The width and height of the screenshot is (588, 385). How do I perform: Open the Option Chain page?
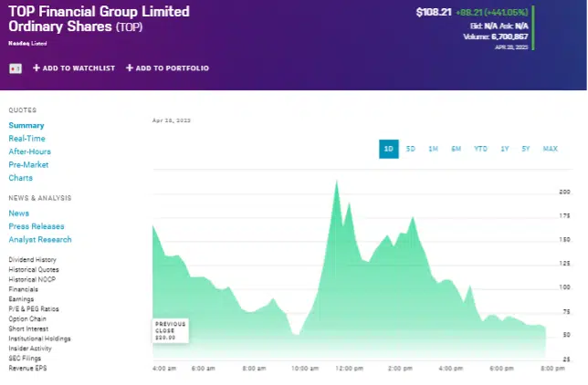(27, 318)
